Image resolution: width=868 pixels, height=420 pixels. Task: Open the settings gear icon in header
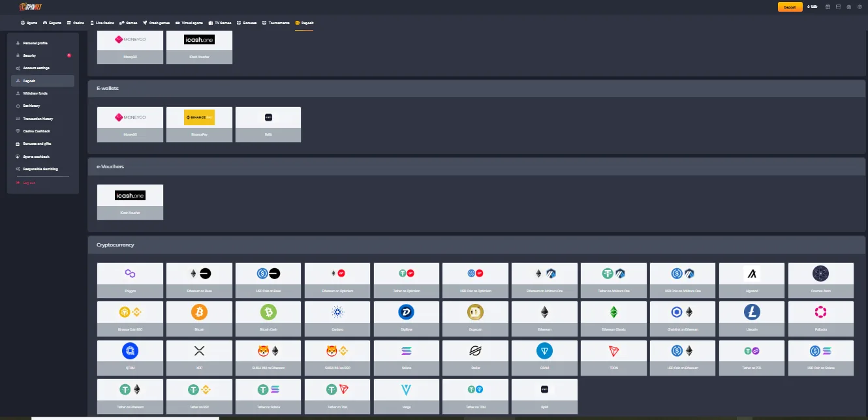coord(858,7)
